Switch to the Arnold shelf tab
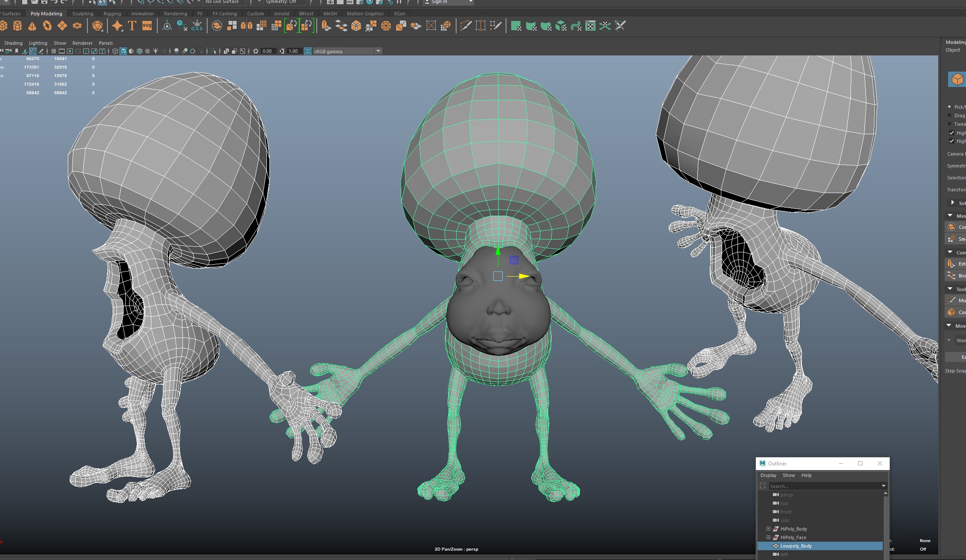The width and height of the screenshot is (966, 560). click(x=281, y=14)
